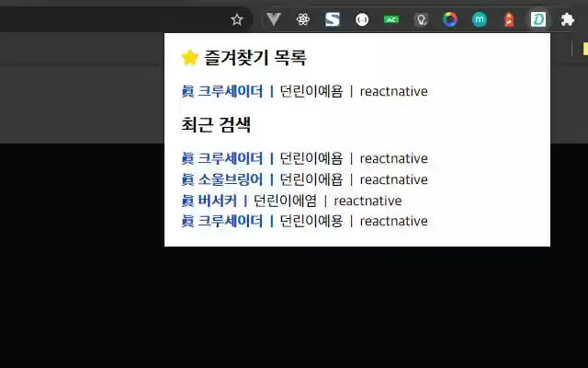The width and height of the screenshot is (588, 368).
Task: Click reactnative in the 버서커 row
Action: [367, 201]
